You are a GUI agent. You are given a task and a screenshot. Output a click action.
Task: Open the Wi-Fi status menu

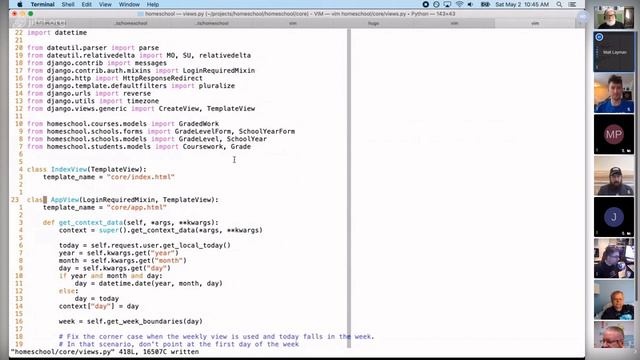459,4
